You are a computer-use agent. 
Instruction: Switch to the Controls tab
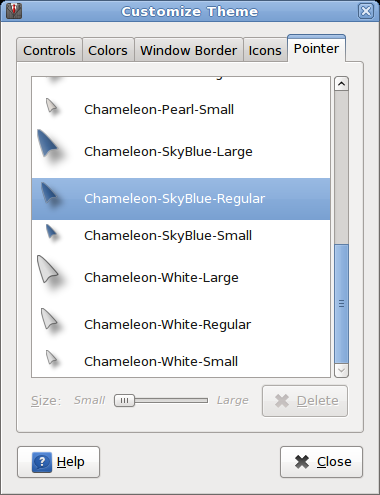click(x=49, y=50)
